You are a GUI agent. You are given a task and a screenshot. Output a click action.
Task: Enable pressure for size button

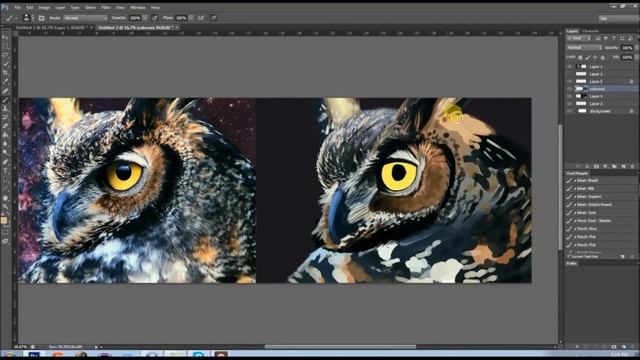coord(213,18)
